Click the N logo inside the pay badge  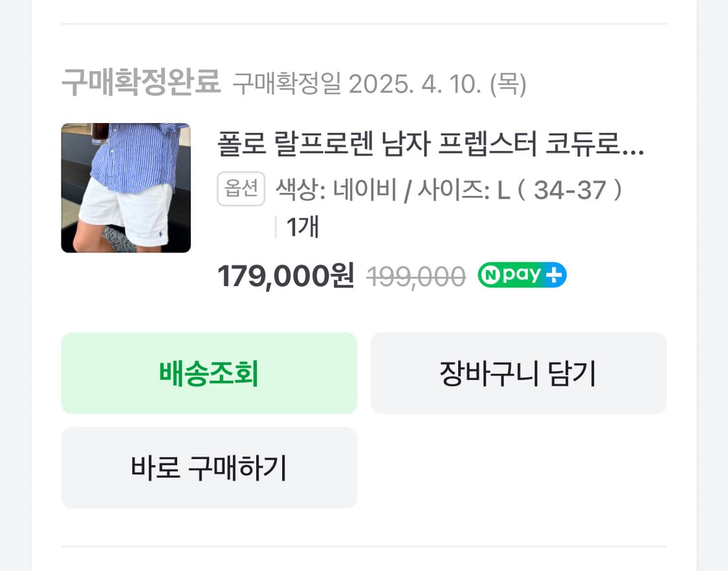(492, 274)
